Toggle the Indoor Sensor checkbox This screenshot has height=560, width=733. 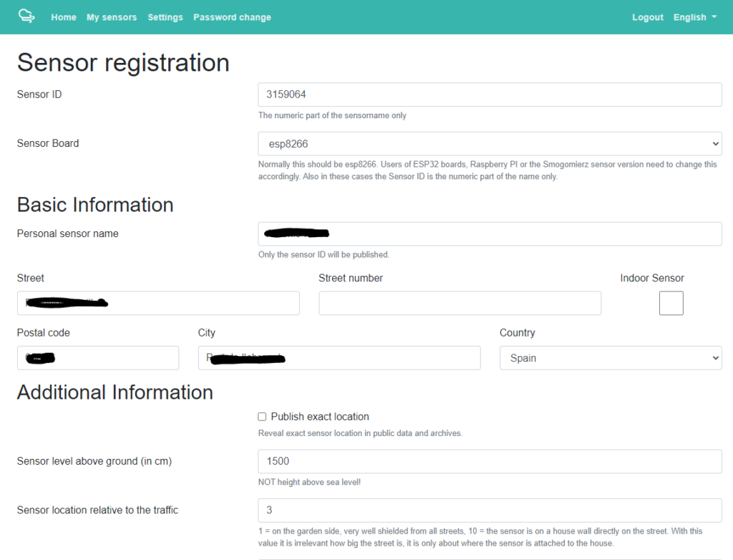pos(671,303)
